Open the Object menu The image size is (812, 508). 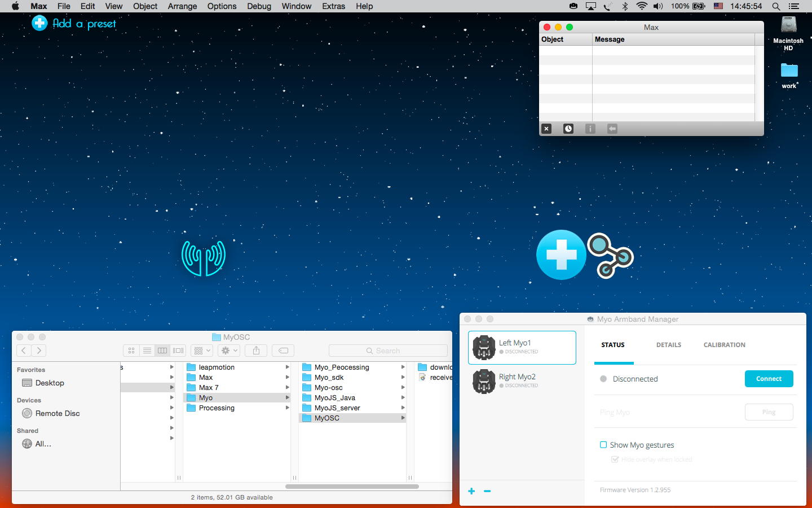pyautogui.click(x=145, y=6)
